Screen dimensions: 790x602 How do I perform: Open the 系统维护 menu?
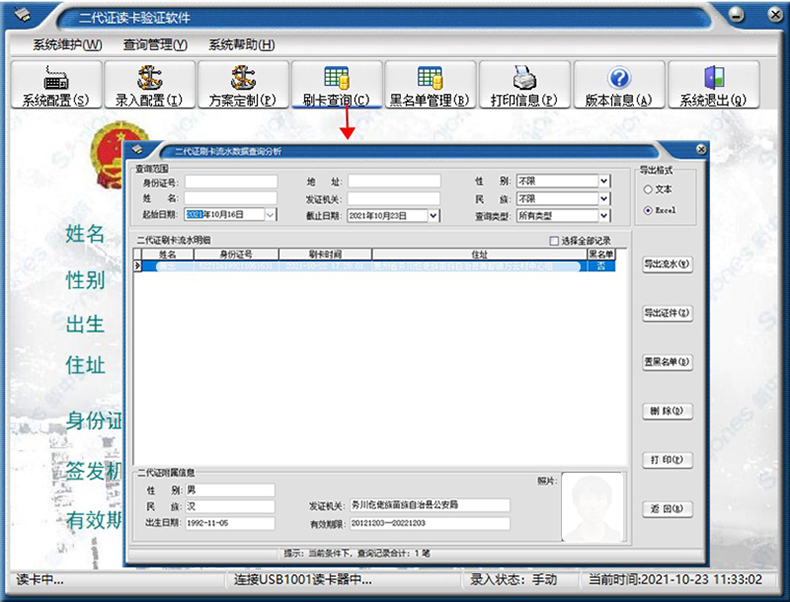click(x=67, y=45)
